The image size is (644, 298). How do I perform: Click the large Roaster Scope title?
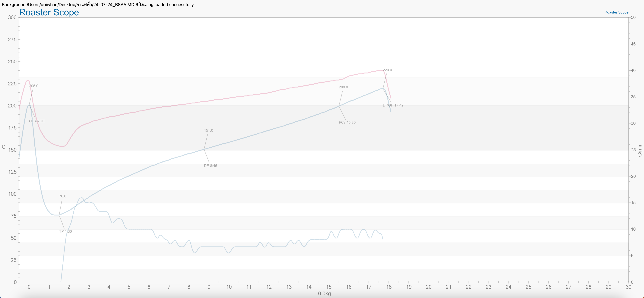tap(49, 12)
